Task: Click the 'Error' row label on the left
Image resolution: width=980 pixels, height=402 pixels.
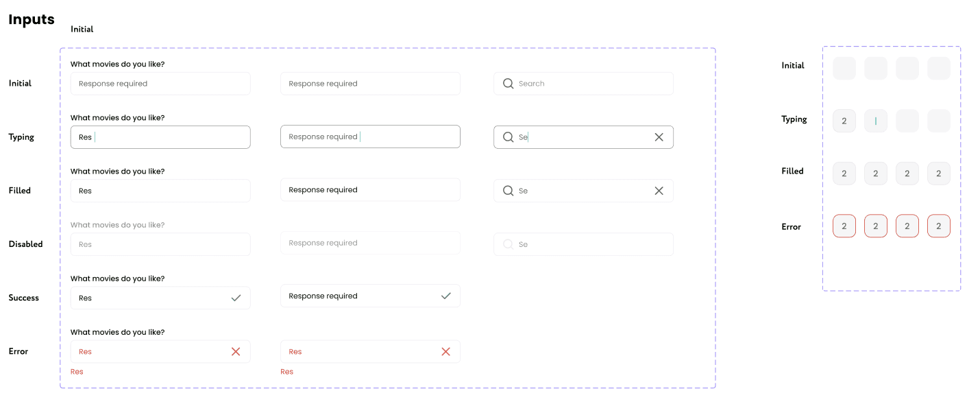Action: click(19, 351)
